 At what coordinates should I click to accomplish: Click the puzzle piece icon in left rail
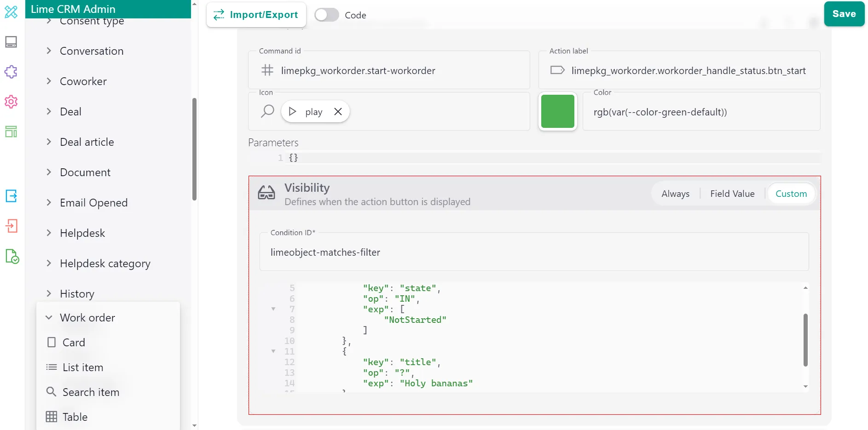pos(11,72)
